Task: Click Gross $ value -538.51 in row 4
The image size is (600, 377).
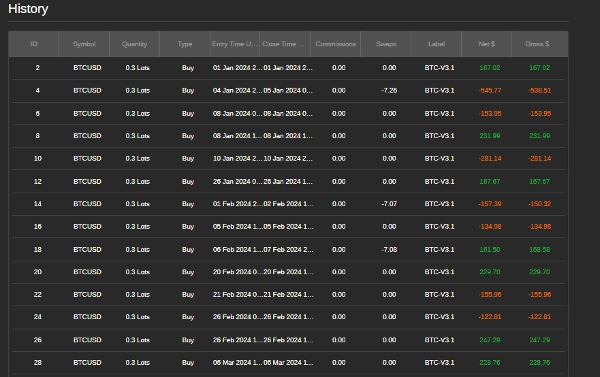Action: point(540,91)
